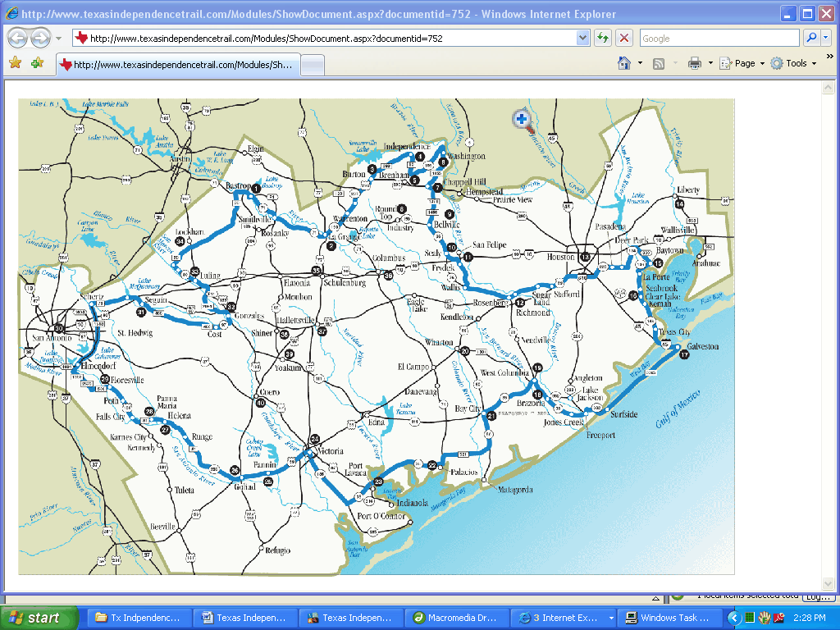Select the texasindependencetrail.com browser tab
840x630 pixels.
(176, 64)
